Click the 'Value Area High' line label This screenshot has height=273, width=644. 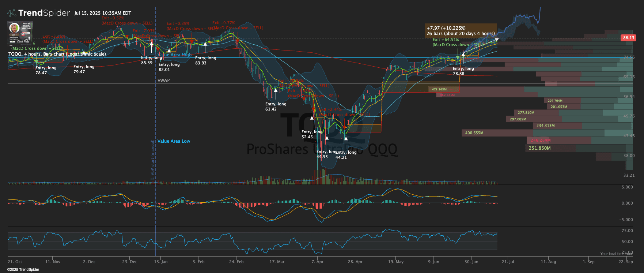point(174,55)
